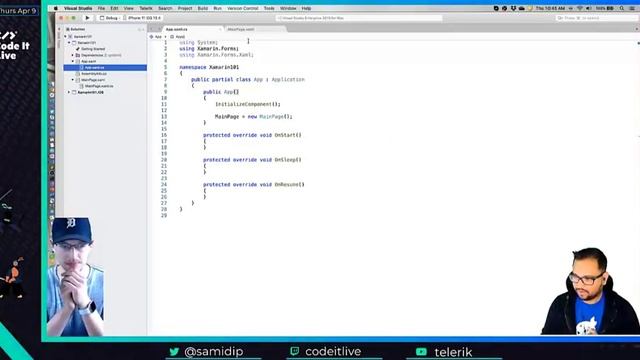Open Spotlight search from the menu bar
This screenshot has height=360, width=640.
click(622, 8)
